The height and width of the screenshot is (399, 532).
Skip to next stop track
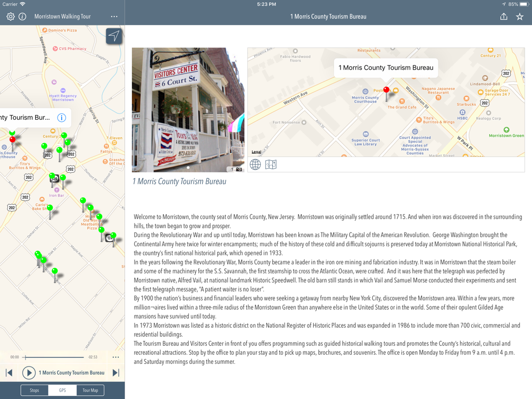(x=116, y=372)
